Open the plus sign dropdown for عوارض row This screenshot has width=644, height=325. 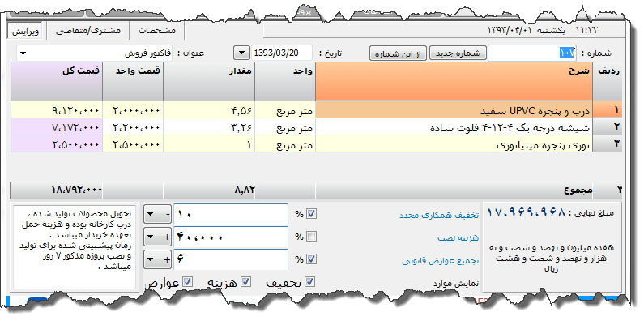click(x=158, y=259)
